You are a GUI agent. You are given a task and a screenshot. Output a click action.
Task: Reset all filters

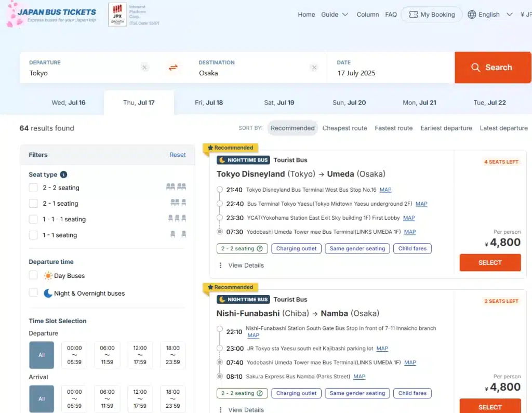click(x=177, y=155)
